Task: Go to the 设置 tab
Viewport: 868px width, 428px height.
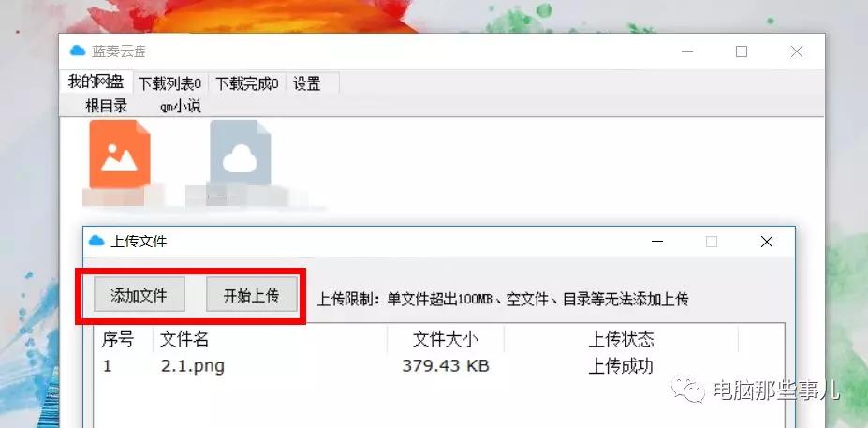Action: pyautogui.click(x=307, y=83)
